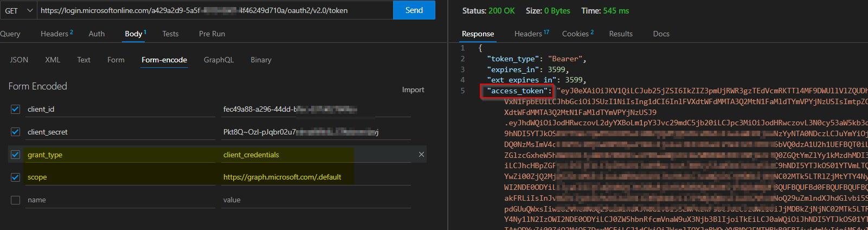Edit the grant_type key field
868x230 pixels.
120,155
